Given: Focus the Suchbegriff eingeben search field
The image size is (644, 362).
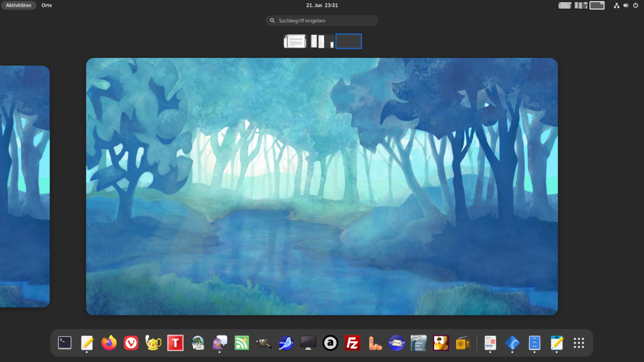Looking at the screenshot, I should [x=322, y=20].
